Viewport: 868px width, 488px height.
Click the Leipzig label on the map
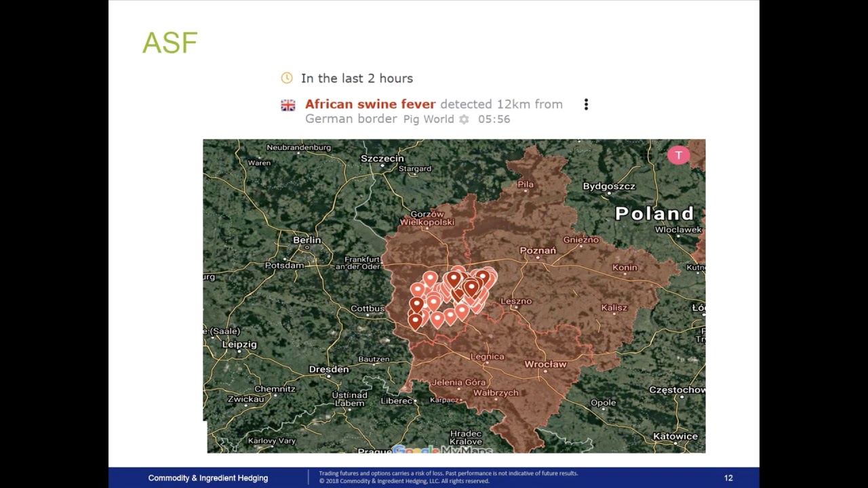click(x=239, y=344)
